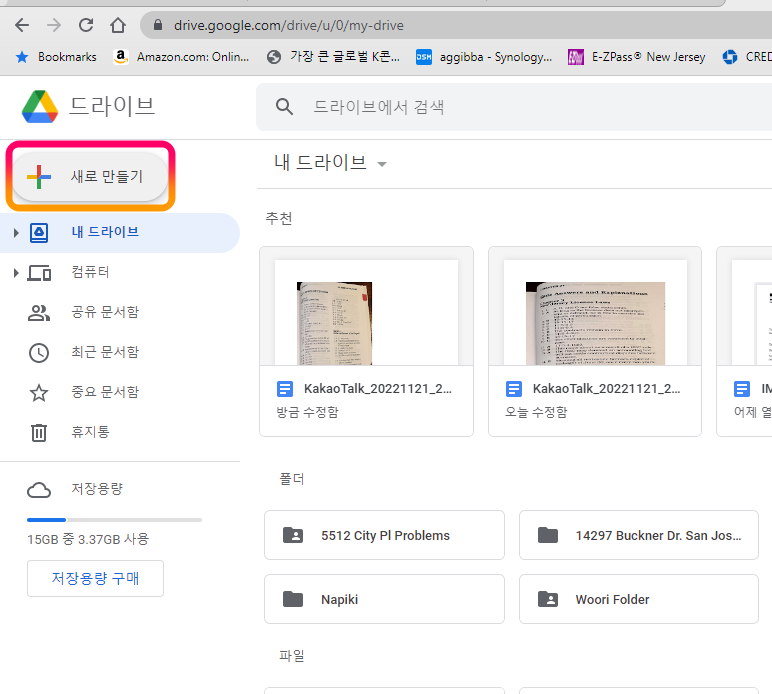
Task: Open 저장용량
Action: point(97,489)
